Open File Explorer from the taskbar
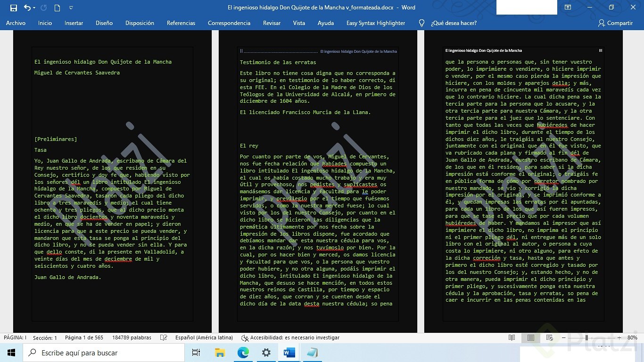The height and width of the screenshot is (362, 644). click(220, 353)
